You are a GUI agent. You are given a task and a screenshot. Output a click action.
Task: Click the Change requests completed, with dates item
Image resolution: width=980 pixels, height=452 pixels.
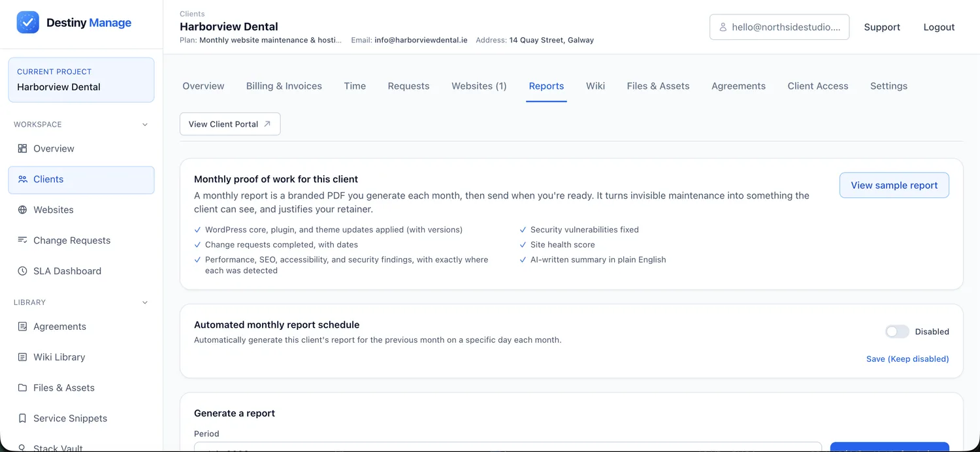pyautogui.click(x=281, y=245)
